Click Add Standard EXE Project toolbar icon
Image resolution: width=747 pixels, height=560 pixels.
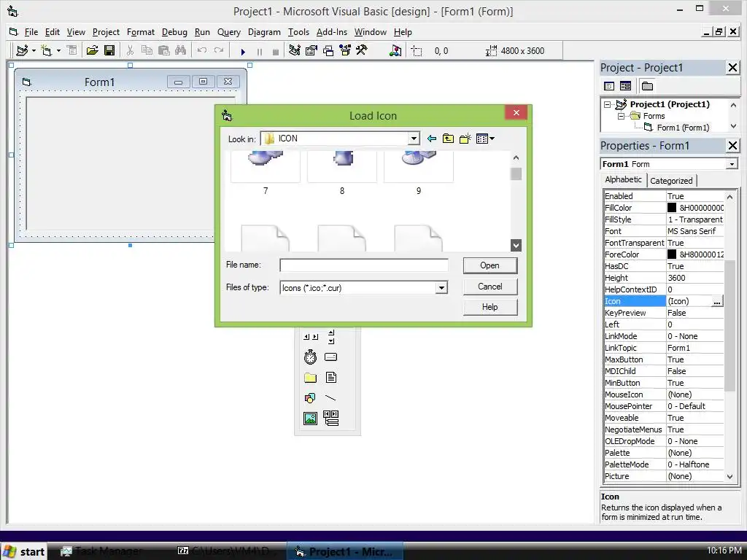point(22,50)
